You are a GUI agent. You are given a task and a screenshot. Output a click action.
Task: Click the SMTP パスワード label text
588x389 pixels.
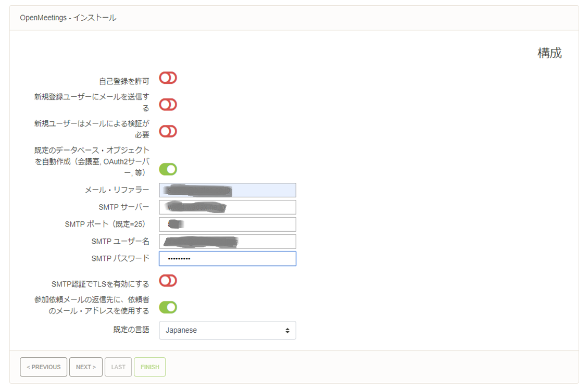[x=120, y=258]
